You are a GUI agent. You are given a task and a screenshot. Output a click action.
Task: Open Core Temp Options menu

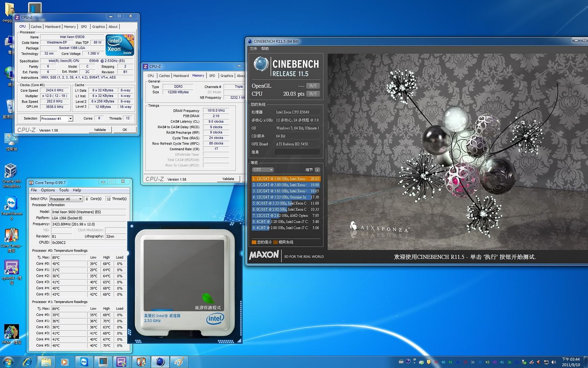pos(48,190)
